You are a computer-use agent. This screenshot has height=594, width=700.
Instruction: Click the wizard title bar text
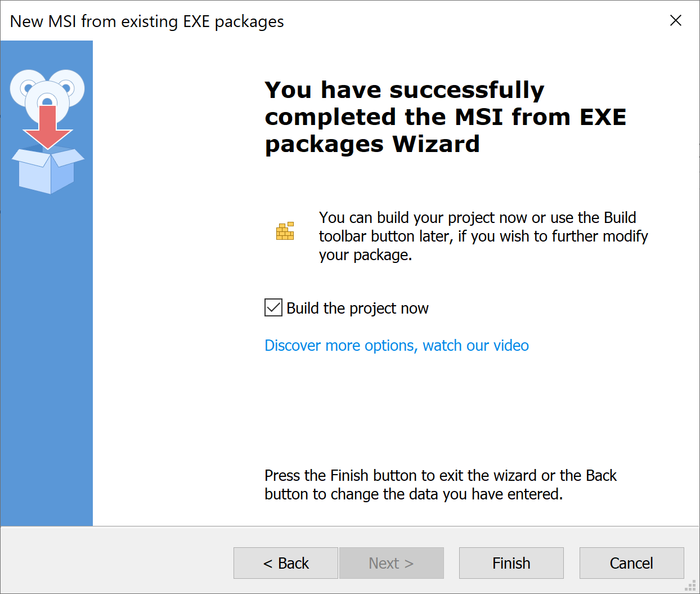[146, 21]
